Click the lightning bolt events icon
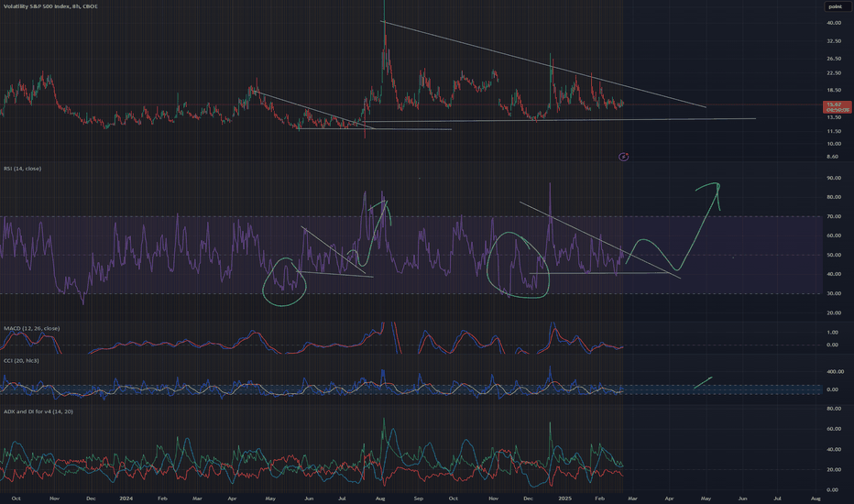 624,157
